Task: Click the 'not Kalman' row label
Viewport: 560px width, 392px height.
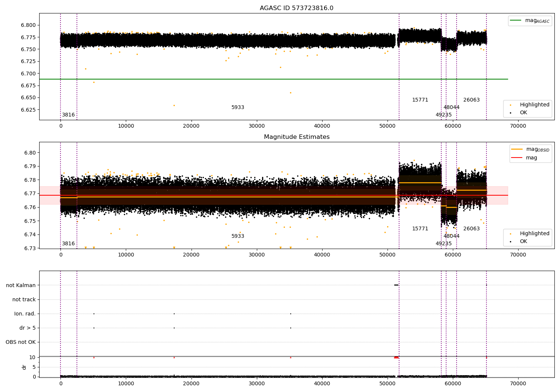Action: (21, 286)
